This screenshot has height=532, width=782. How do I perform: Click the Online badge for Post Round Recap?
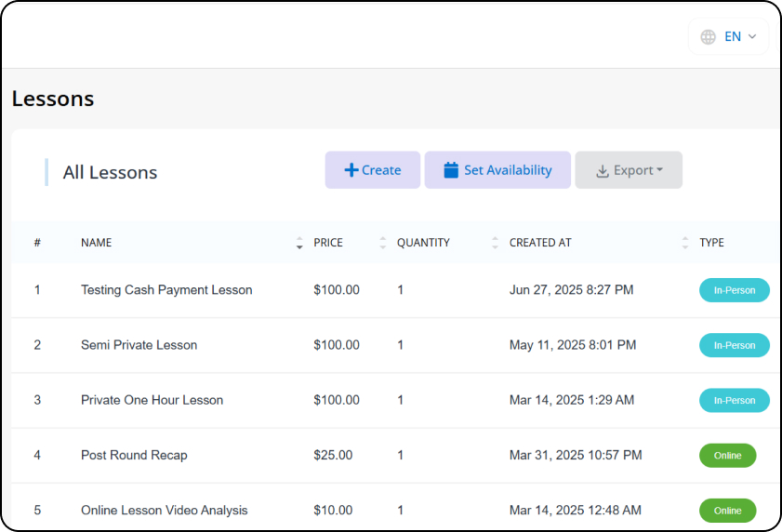pyautogui.click(x=728, y=456)
